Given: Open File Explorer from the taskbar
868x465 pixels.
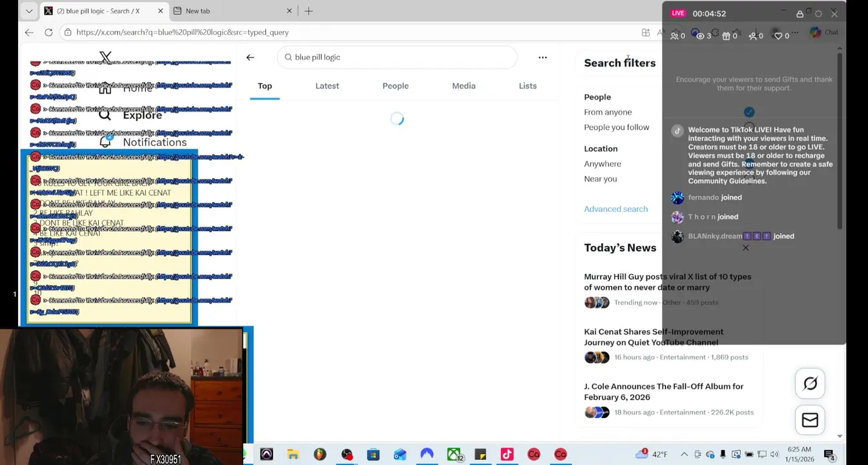Looking at the screenshot, I should pos(293,455).
